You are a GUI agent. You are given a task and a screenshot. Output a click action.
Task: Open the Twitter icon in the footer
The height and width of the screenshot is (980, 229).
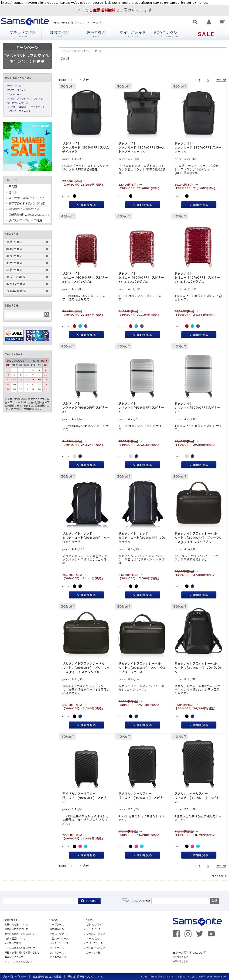200,934
